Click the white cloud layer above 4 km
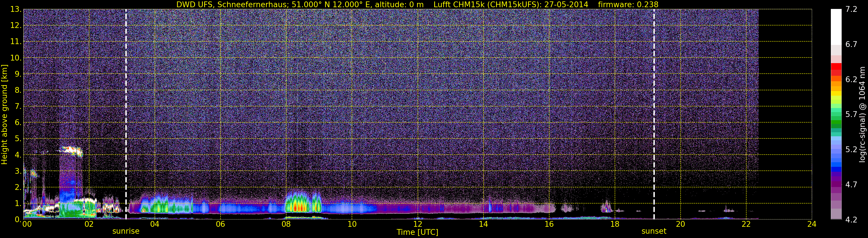868x238 pixels. coord(71,151)
